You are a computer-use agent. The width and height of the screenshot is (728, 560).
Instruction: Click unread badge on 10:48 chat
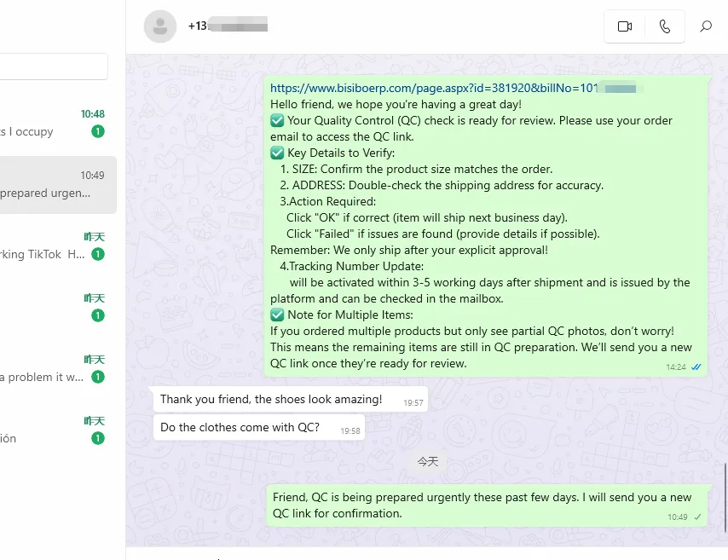pyautogui.click(x=98, y=131)
